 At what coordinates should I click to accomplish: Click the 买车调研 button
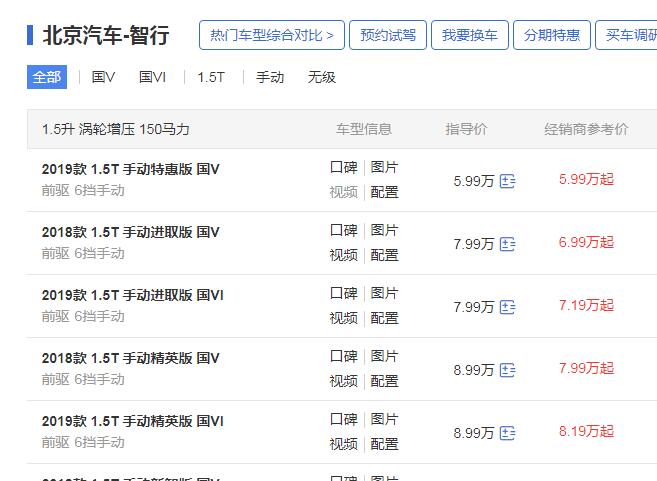tap(626, 35)
